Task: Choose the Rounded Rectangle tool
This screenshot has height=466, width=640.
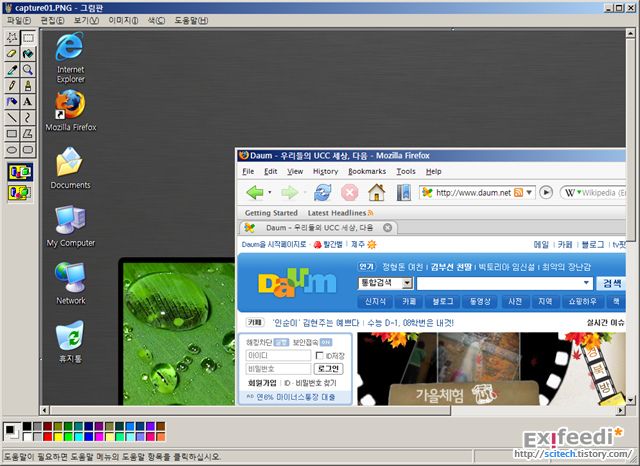Action: click(28, 149)
